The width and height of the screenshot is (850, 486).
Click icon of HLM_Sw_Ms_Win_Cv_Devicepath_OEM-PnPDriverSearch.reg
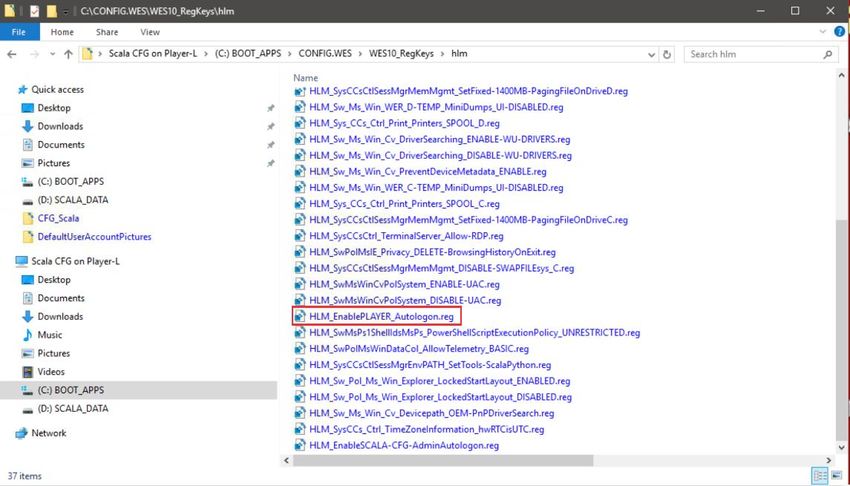coord(300,413)
